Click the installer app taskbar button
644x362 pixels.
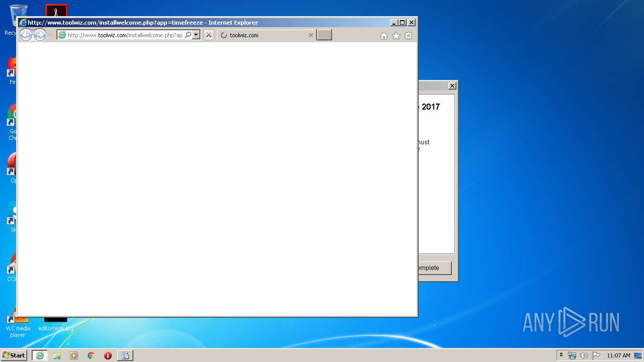point(125,355)
